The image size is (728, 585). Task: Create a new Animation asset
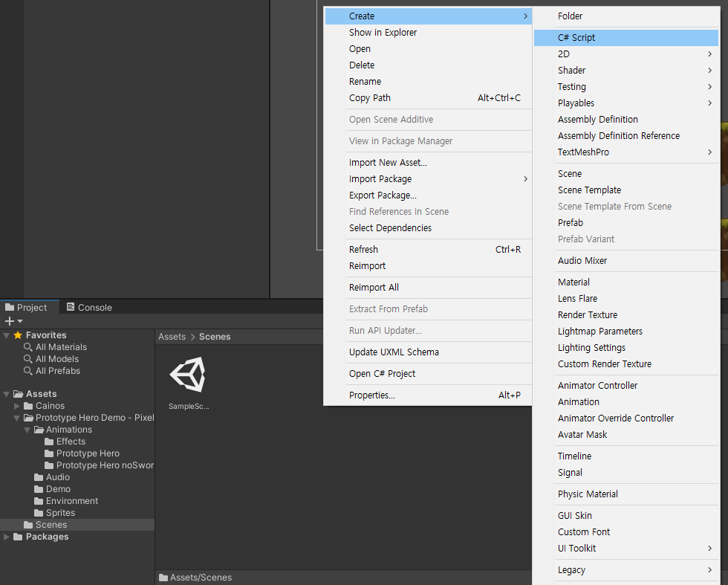pos(625,402)
